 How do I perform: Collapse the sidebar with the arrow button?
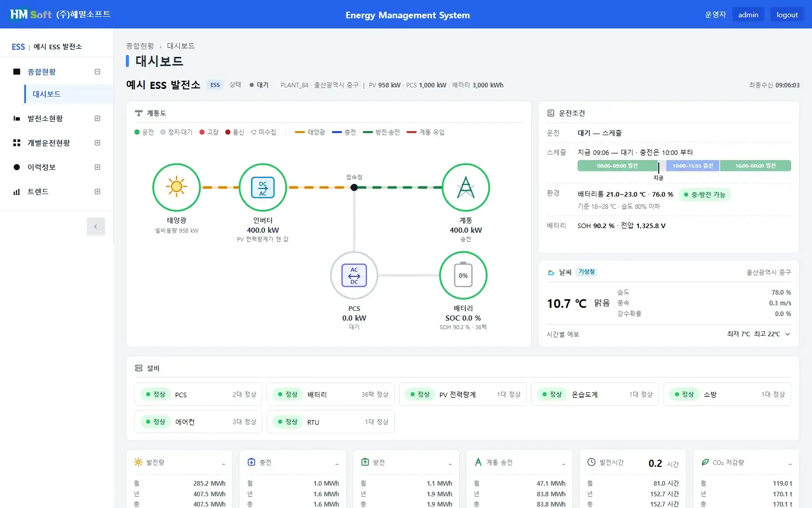coord(96,227)
